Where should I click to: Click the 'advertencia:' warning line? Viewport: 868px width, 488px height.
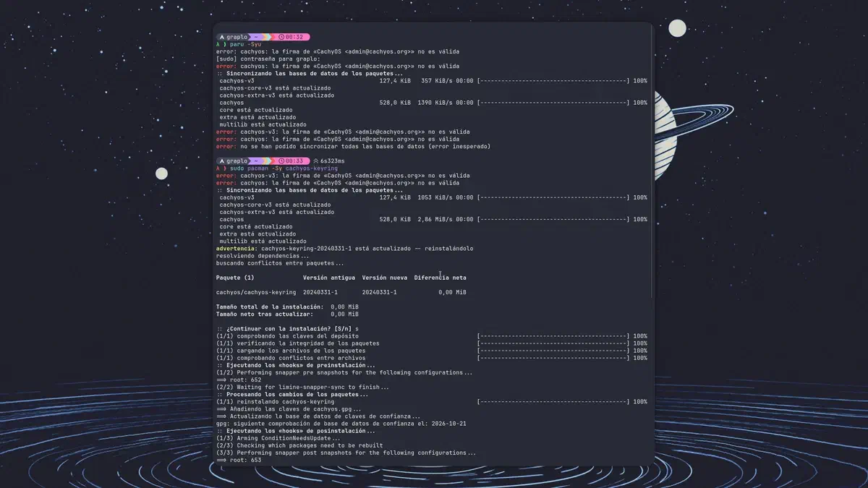(x=345, y=248)
